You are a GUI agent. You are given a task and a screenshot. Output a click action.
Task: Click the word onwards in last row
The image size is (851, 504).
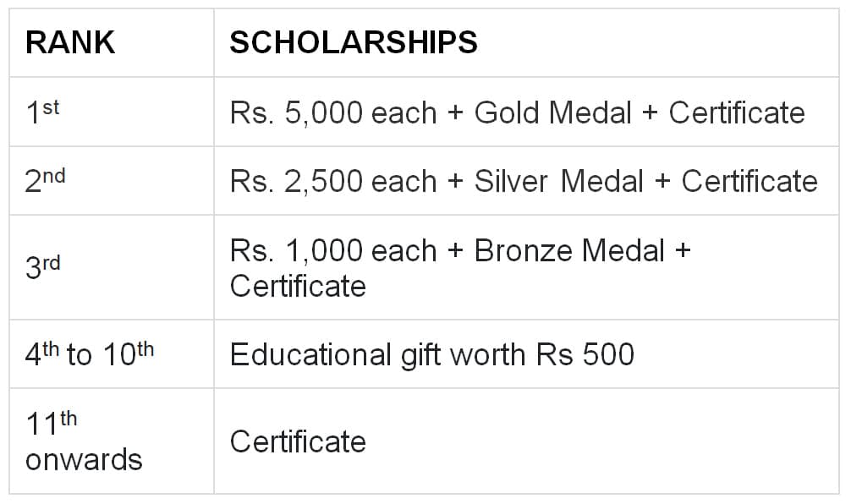pyautogui.click(x=84, y=460)
